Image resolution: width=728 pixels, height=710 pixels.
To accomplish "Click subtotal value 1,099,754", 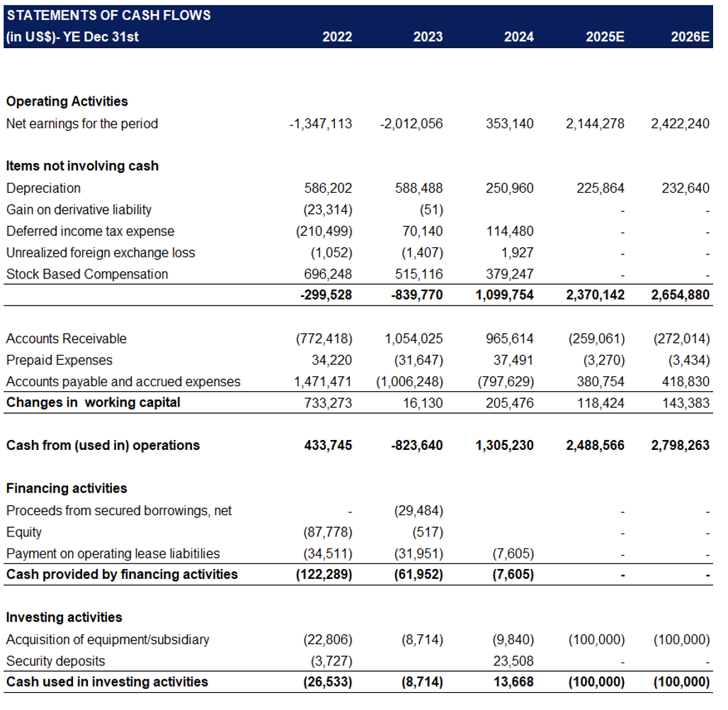I will click(505, 295).
